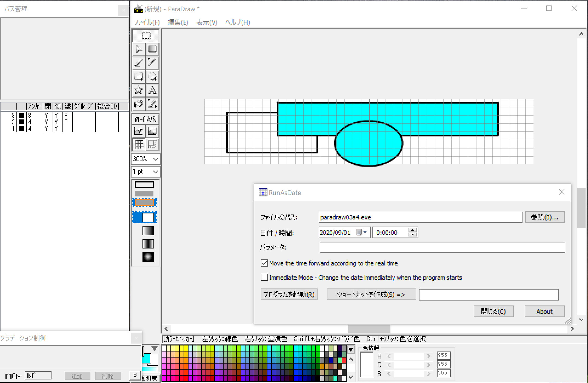Click the プログラムを起動(R) button

point(289,295)
